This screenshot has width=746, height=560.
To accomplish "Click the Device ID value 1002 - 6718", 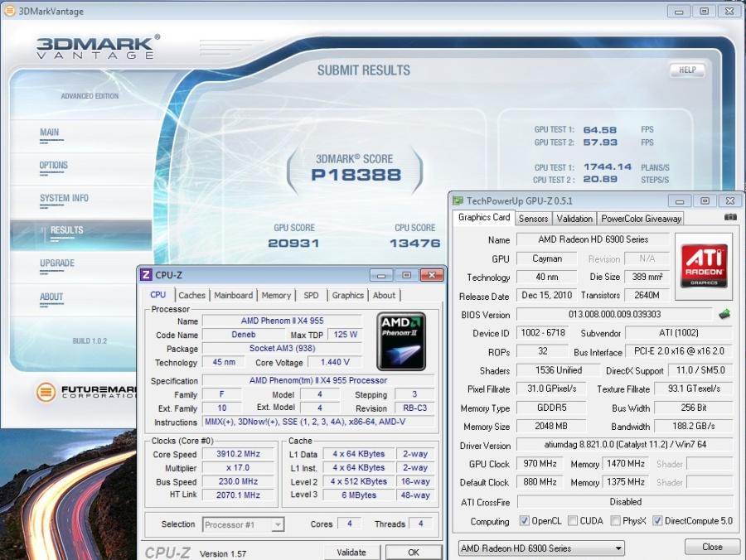I will (x=543, y=333).
